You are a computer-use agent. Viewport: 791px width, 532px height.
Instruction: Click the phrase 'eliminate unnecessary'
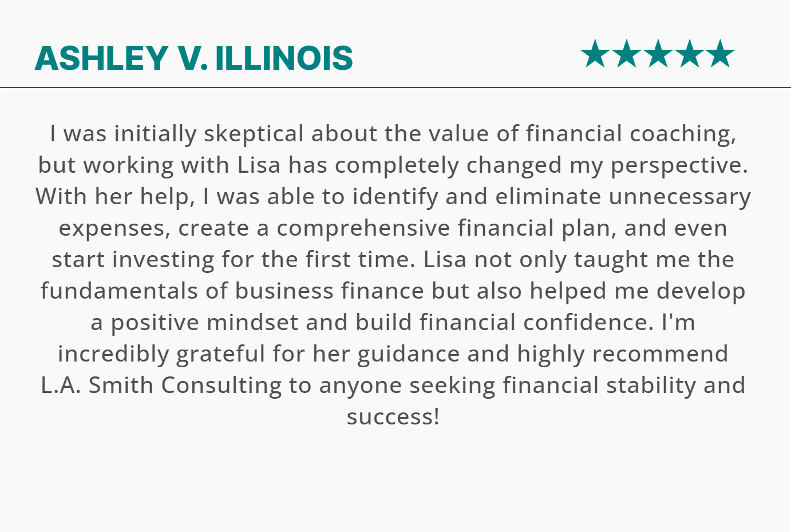(x=623, y=197)
